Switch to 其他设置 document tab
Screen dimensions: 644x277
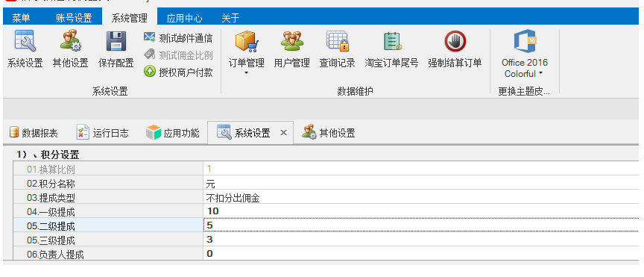[329, 133]
